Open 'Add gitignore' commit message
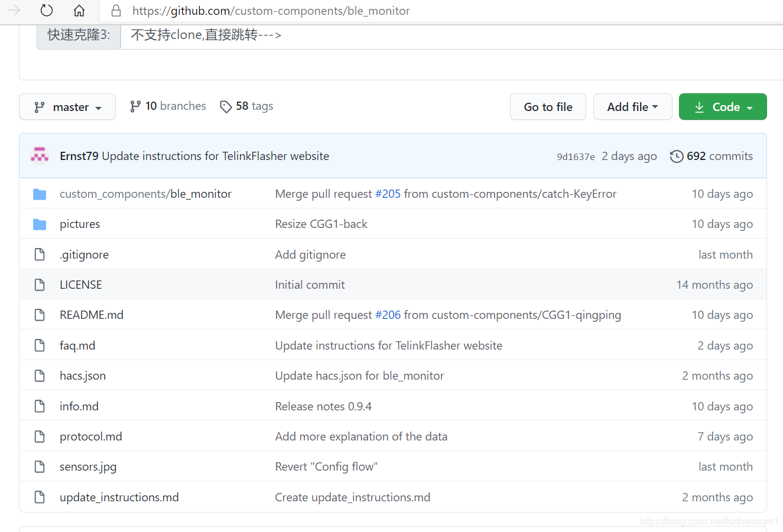 [310, 254]
